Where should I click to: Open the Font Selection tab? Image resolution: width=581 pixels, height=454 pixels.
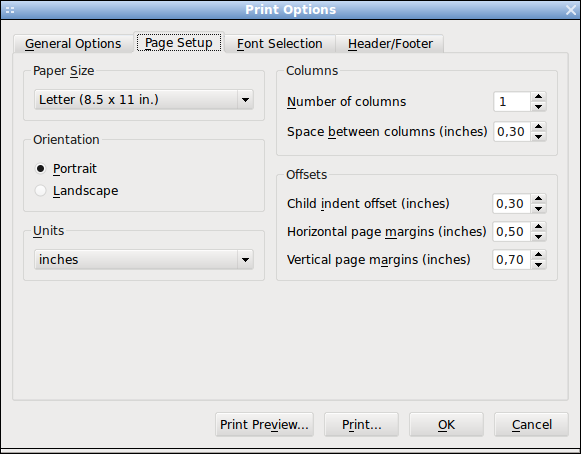tap(280, 44)
